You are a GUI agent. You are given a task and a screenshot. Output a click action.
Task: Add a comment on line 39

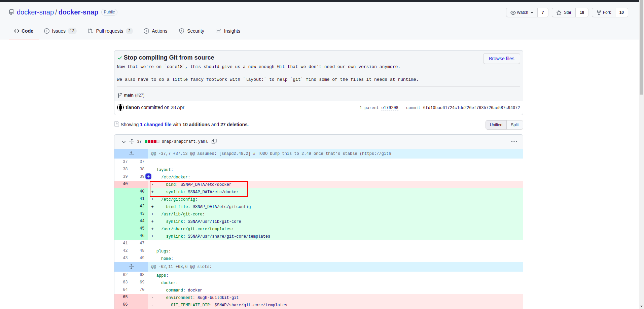pyautogui.click(x=148, y=176)
